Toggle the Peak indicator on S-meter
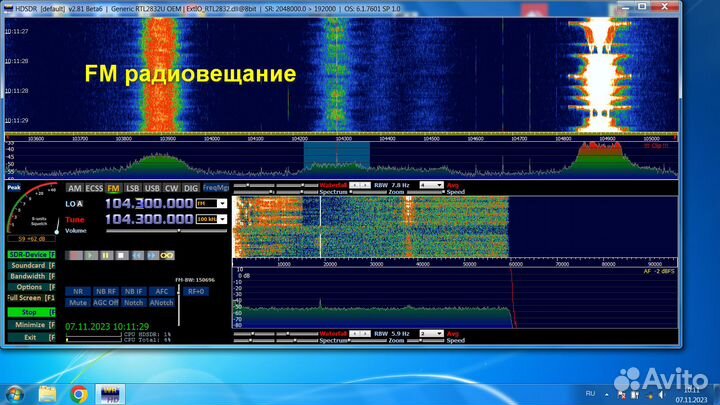720x405 pixels. [x=14, y=187]
